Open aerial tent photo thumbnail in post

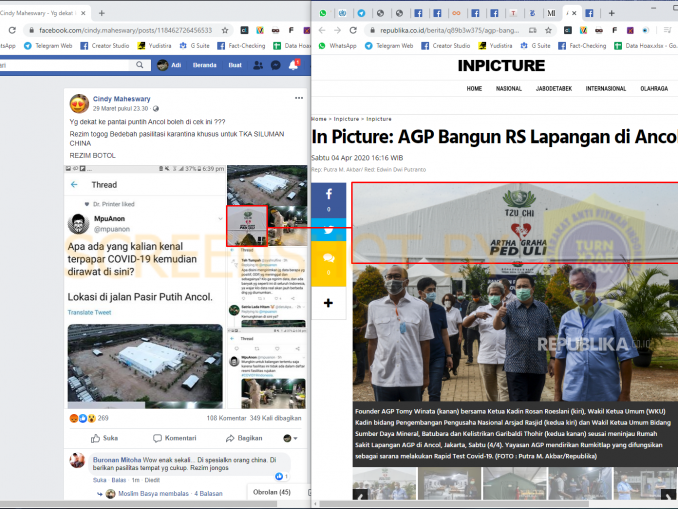tap(267, 185)
